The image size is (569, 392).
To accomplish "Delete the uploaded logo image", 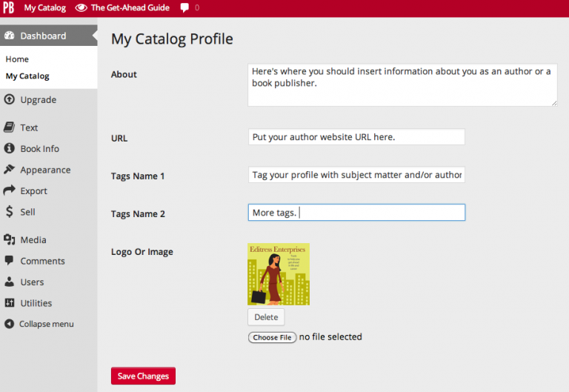I will click(266, 317).
